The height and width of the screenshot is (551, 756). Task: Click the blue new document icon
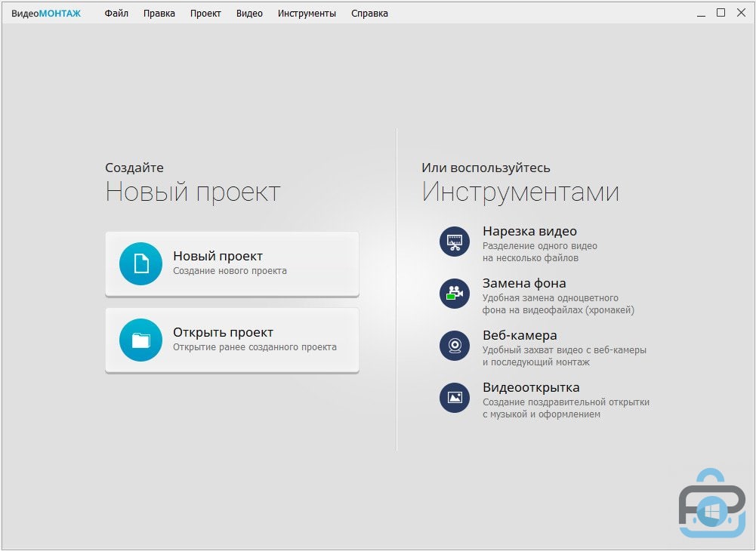point(140,263)
